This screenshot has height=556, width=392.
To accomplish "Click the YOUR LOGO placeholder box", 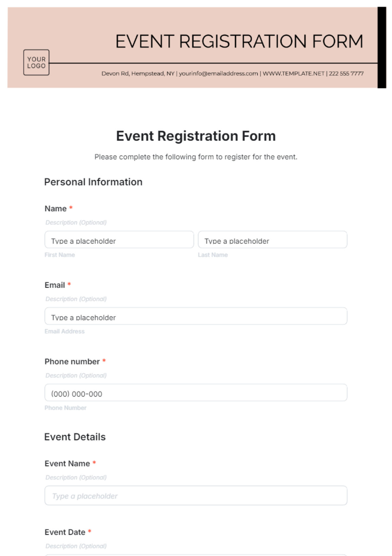I will pos(36,62).
